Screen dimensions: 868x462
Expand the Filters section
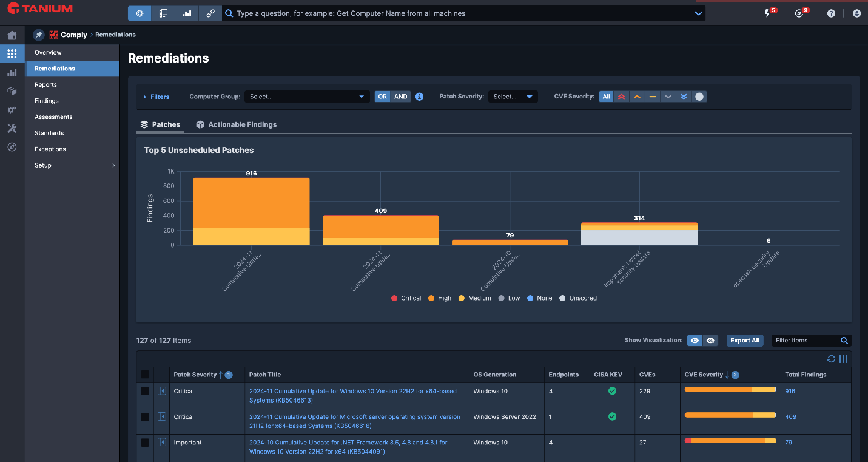[156, 97]
